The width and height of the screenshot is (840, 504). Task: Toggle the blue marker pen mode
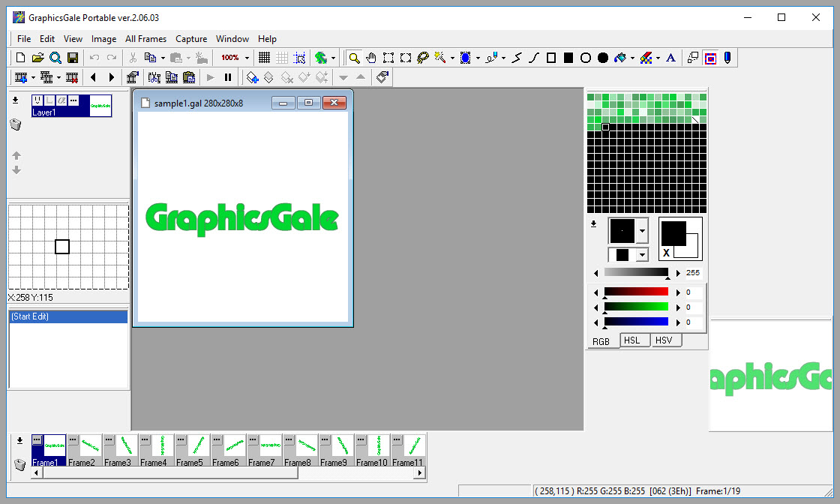tap(727, 58)
